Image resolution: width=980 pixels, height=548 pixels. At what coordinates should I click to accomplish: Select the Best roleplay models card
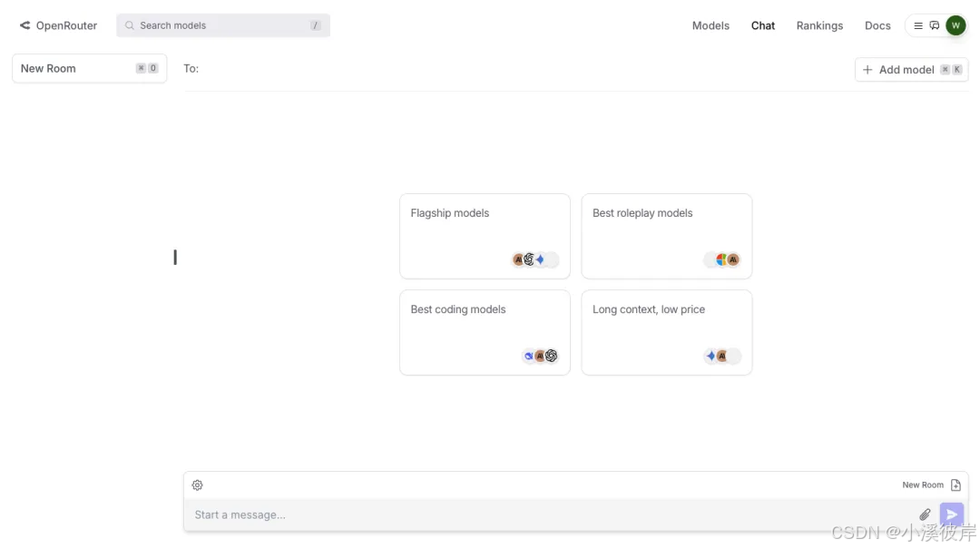pos(667,236)
